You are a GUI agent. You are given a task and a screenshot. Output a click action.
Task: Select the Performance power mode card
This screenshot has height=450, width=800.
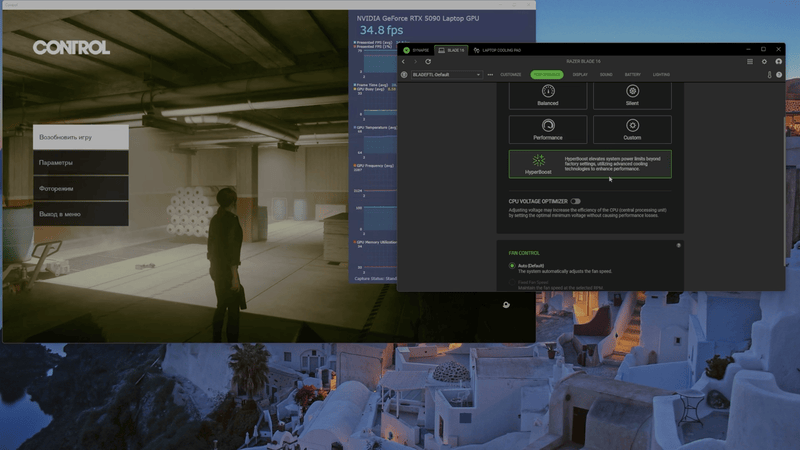click(548, 129)
